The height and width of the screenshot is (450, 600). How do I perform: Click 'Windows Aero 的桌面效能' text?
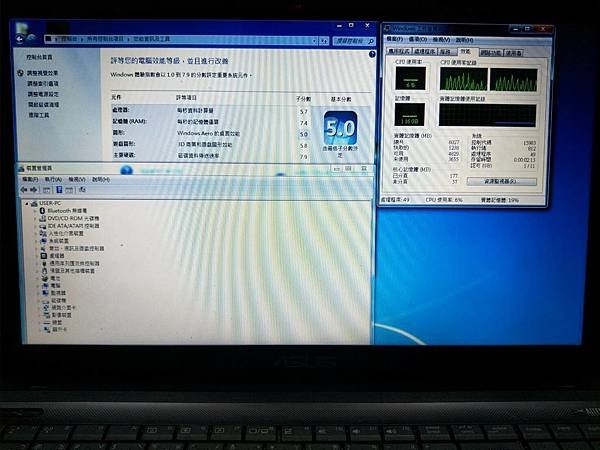[x=209, y=134]
